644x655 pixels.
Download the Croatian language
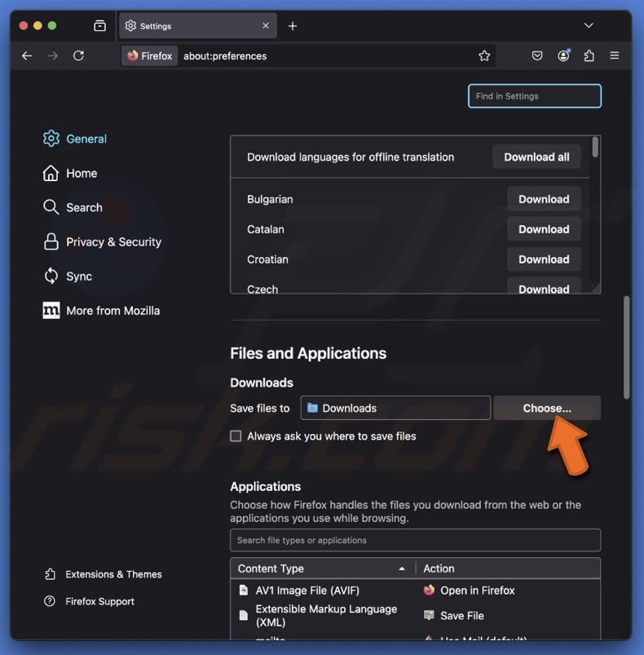[x=544, y=259]
